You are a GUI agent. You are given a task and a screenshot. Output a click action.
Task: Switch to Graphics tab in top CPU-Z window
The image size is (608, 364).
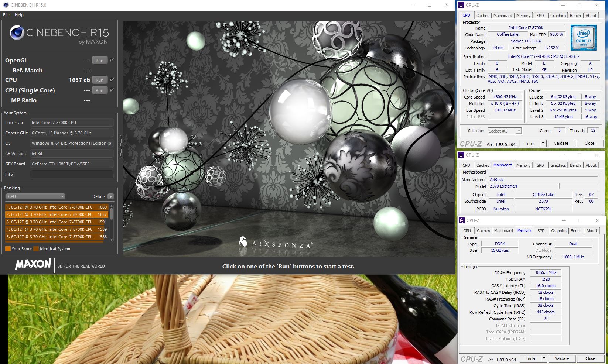pos(558,16)
